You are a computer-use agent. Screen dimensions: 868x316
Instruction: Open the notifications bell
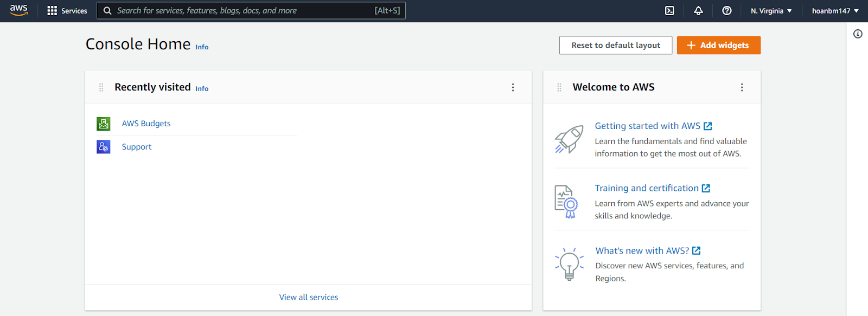[x=699, y=11]
